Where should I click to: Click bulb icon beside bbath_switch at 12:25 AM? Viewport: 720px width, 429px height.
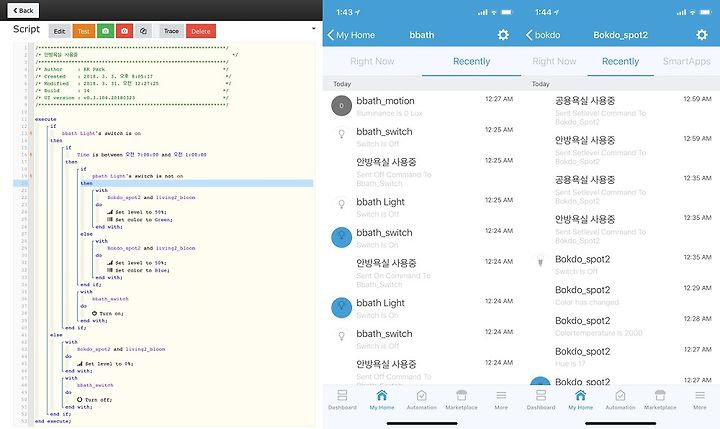[x=341, y=134]
